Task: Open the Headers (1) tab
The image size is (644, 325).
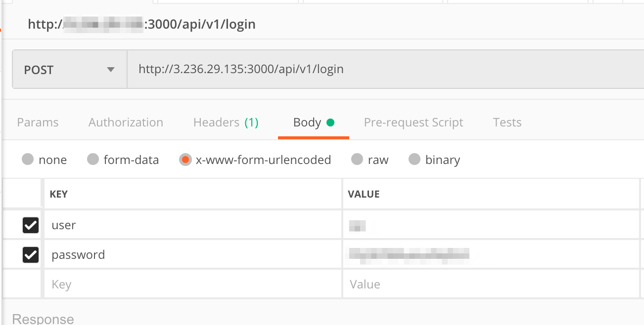Action: click(226, 122)
